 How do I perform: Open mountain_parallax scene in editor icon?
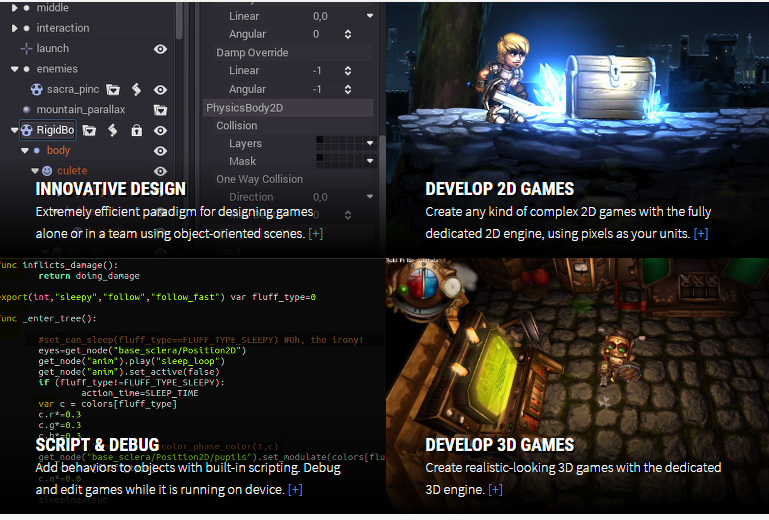(160, 110)
